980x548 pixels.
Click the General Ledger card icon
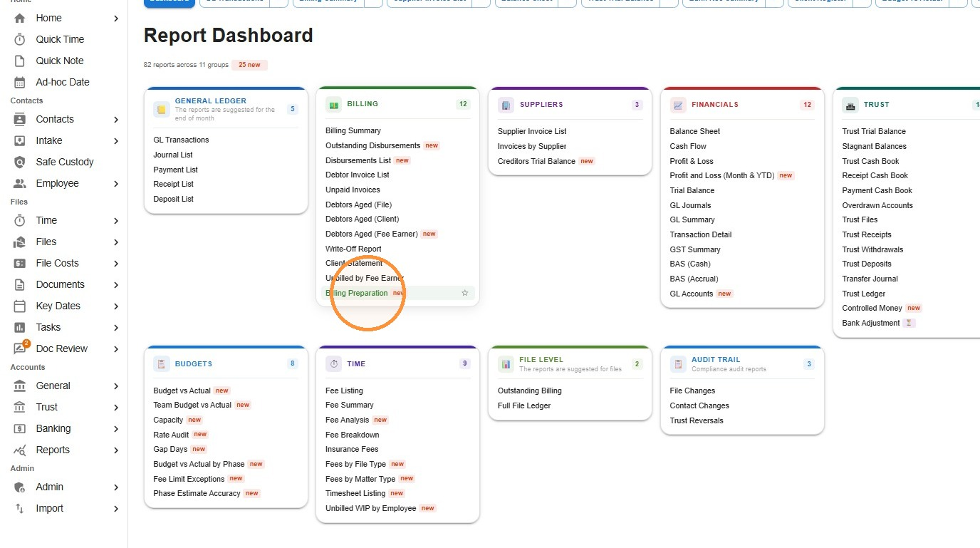coord(162,110)
